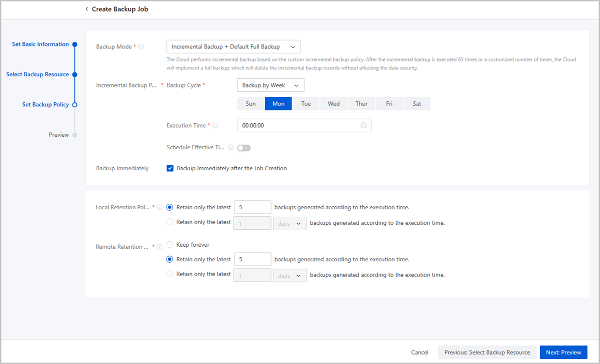This screenshot has width=600, height=364.
Task: Click info icon next to Remote Retention Policy
Action: [x=160, y=247]
